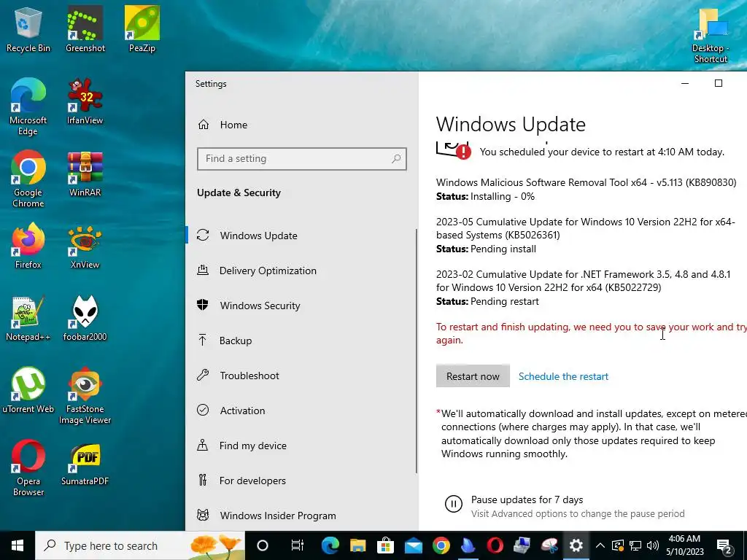This screenshot has width=747, height=560.
Task: Click Pause updates for 7 days
Action: (527, 499)
